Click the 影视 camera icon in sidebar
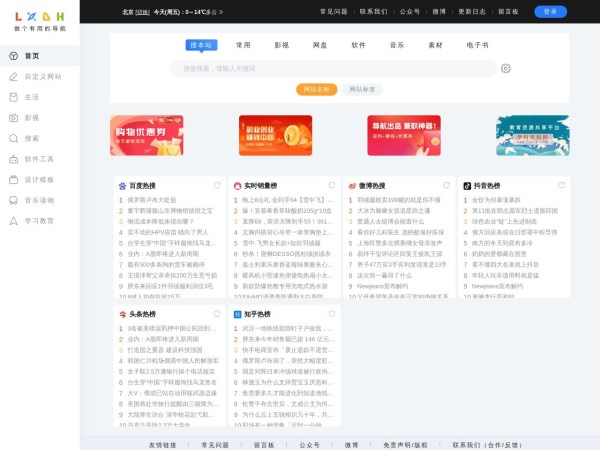This screenshot has height=450, width=600. click(13, 117)
